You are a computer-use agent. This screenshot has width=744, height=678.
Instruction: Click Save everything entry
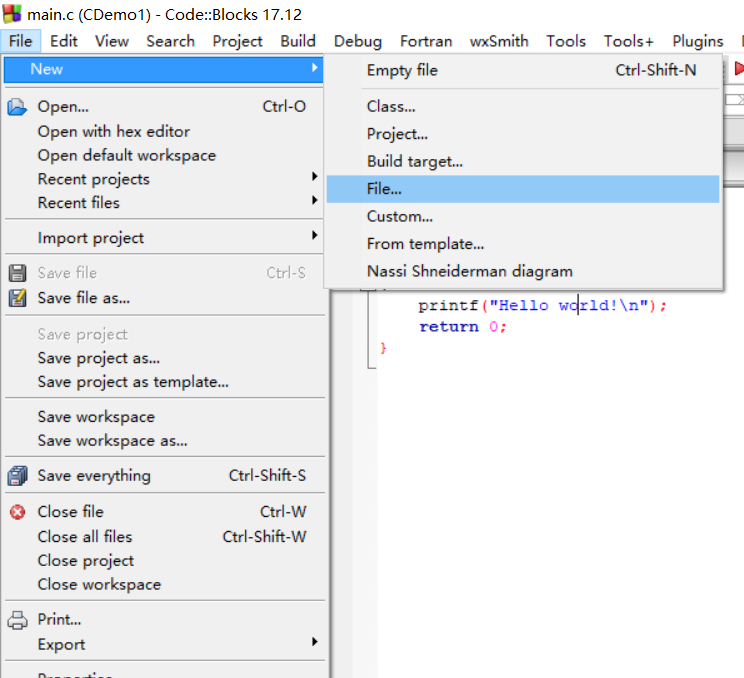pos(163,475)
